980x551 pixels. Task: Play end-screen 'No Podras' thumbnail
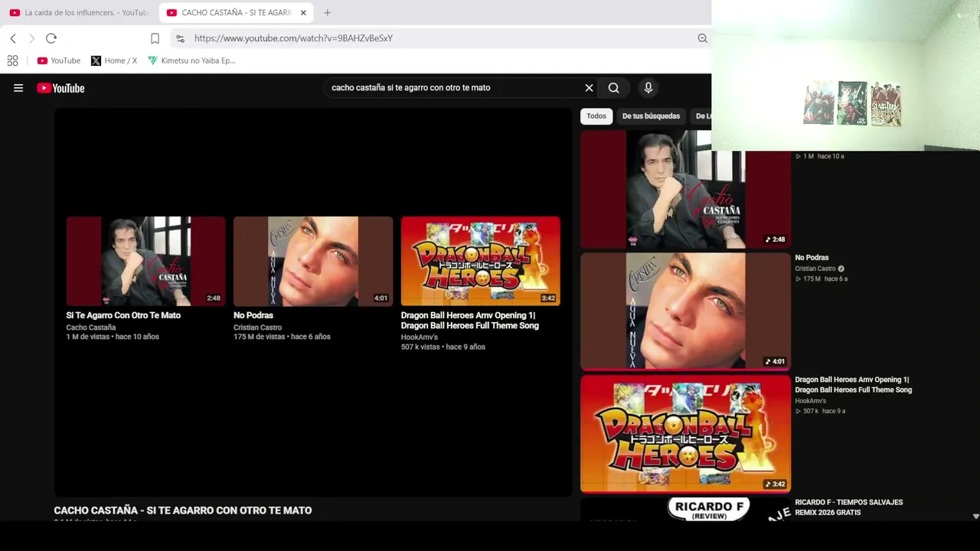(x=313, y=261)
